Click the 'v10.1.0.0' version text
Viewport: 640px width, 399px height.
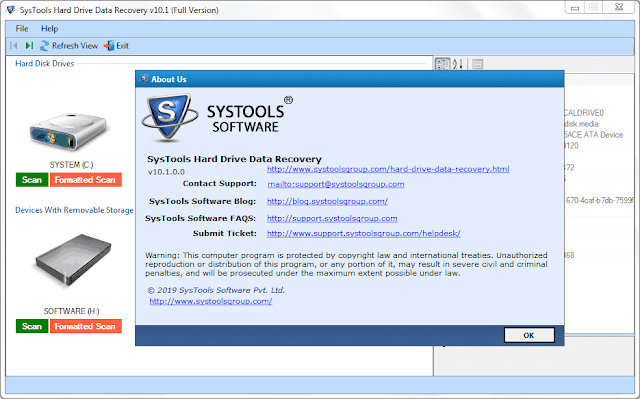tap(166, 172)
